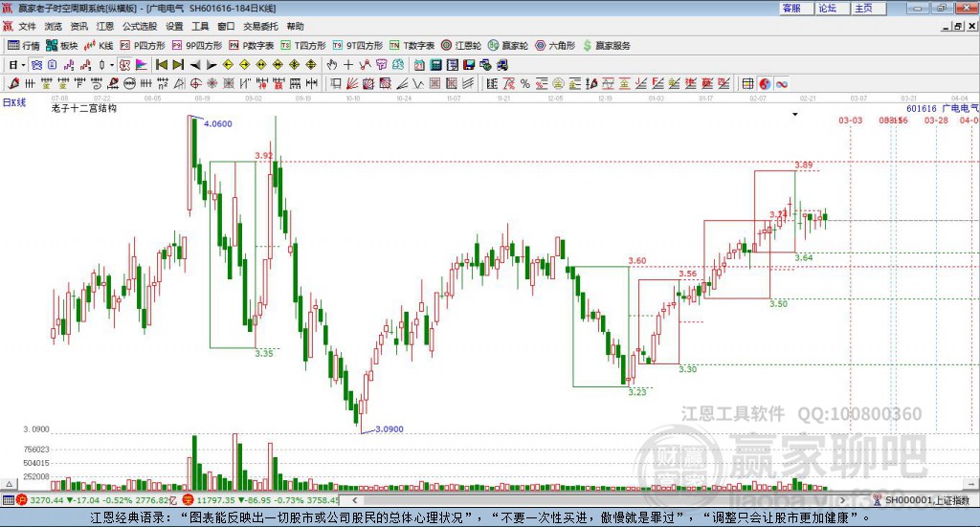The height and width of the screenshot is (527, 980).
Task: Open the 文件 menu
Action: (28, 26)
